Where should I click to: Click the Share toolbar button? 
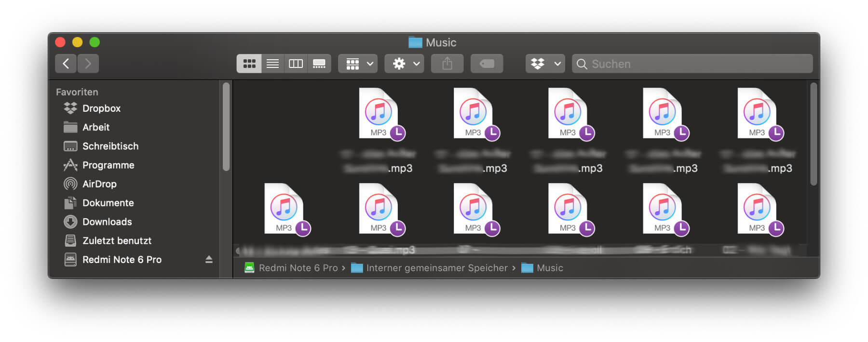pyautogui.click(x=447, y=64)
